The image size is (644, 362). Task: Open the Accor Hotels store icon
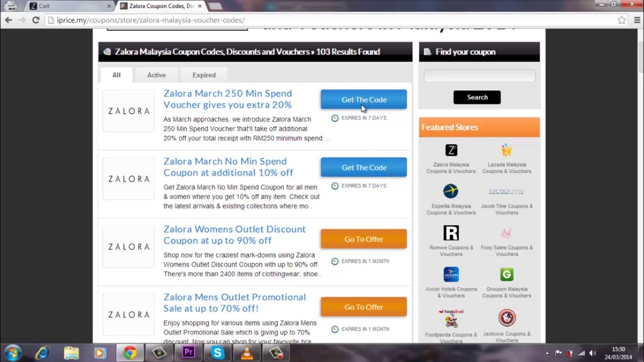[x=451, y=275]
